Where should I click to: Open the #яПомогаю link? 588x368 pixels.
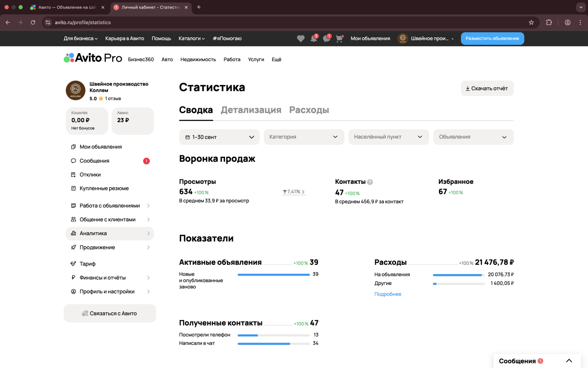click(227, 39)
